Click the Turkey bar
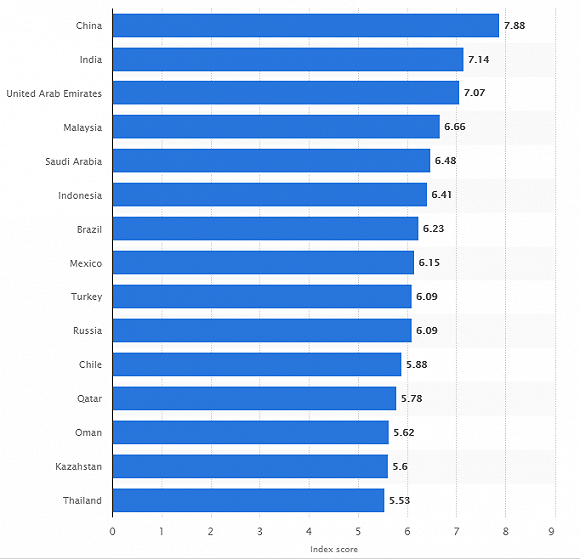This screenshot has height=559, width=580. pos(262,296)
